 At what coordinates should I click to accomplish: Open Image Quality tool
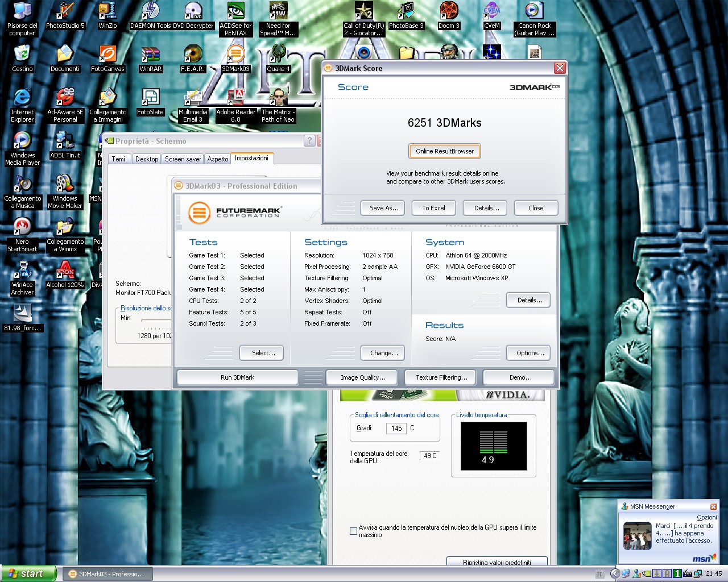(x=362, y=377)
